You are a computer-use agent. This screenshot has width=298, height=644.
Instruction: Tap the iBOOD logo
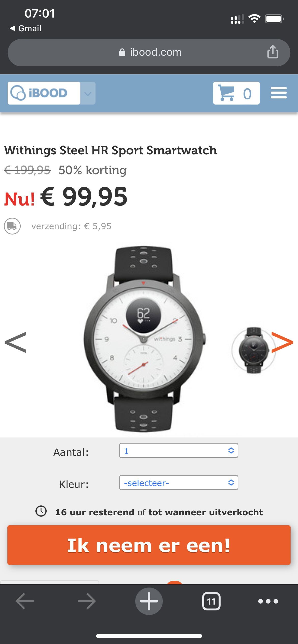coord(44,93)
